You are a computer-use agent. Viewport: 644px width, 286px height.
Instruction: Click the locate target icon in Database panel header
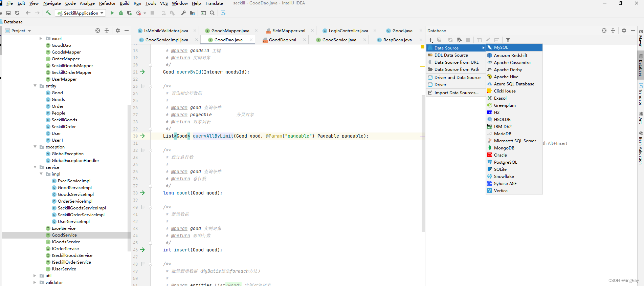point(604,30)
